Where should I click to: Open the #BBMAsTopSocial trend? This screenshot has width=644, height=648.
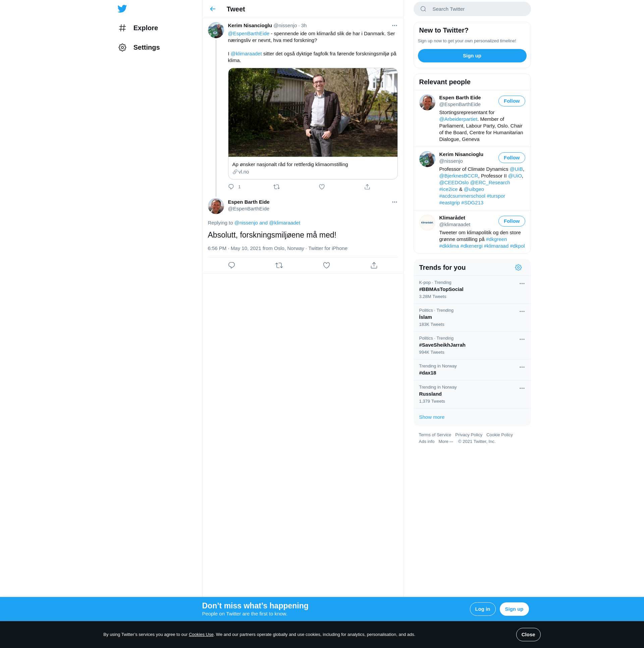(472, 290)
